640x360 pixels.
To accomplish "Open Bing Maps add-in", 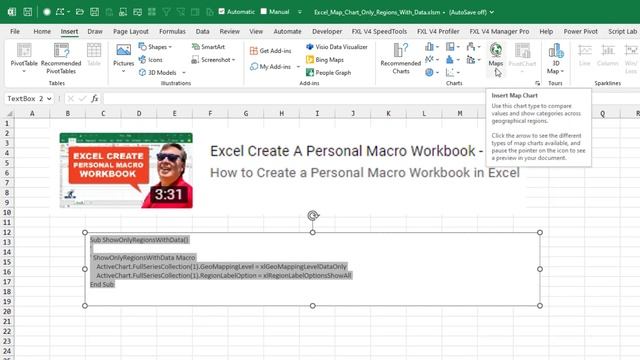I will point(325,60).
